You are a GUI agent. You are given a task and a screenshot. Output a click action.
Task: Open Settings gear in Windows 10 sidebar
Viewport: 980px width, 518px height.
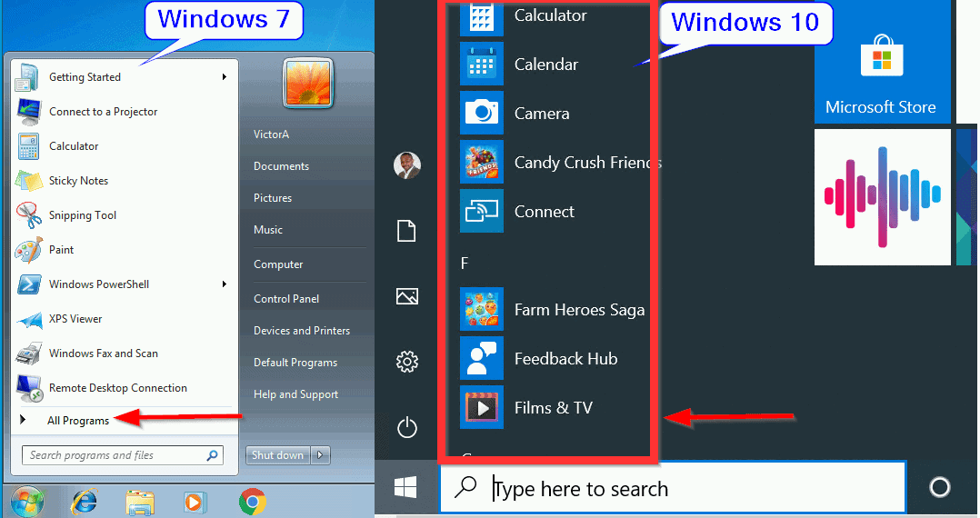(x=407, y=361)
